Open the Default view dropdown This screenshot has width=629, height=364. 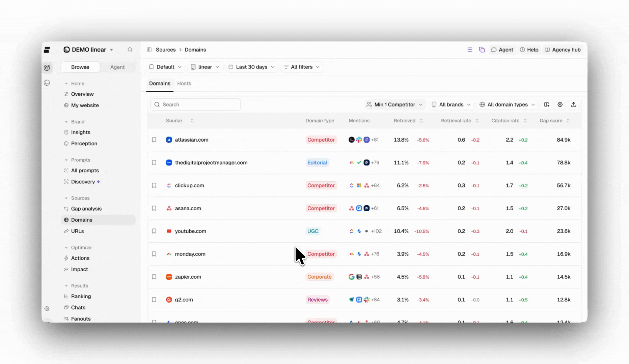point(165,67)
